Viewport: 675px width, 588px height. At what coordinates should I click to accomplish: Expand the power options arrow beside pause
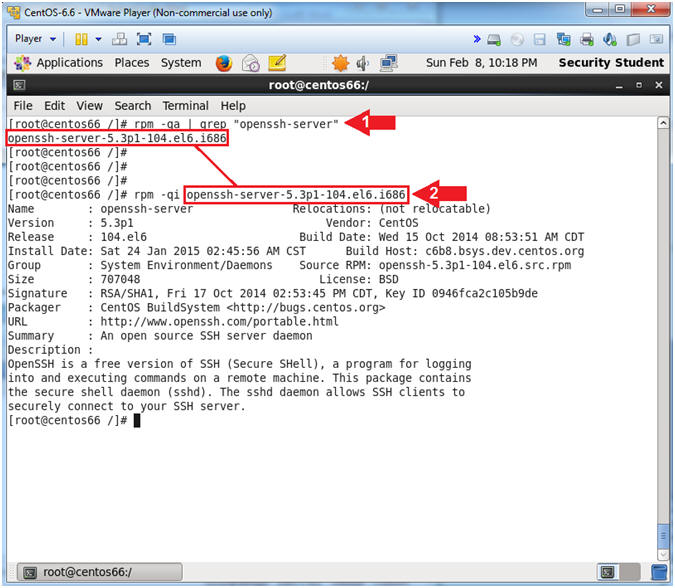pos(99,39)
